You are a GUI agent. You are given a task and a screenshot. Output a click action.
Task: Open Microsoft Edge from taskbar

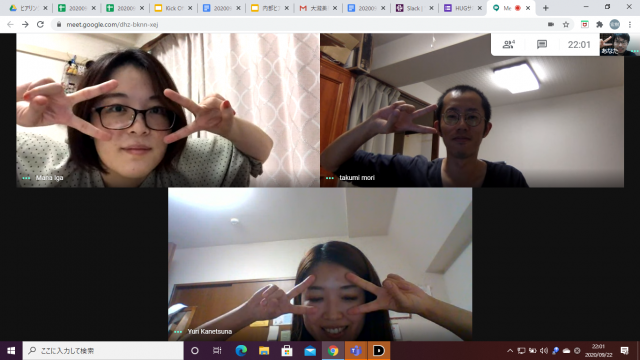[x=241, y=351]
